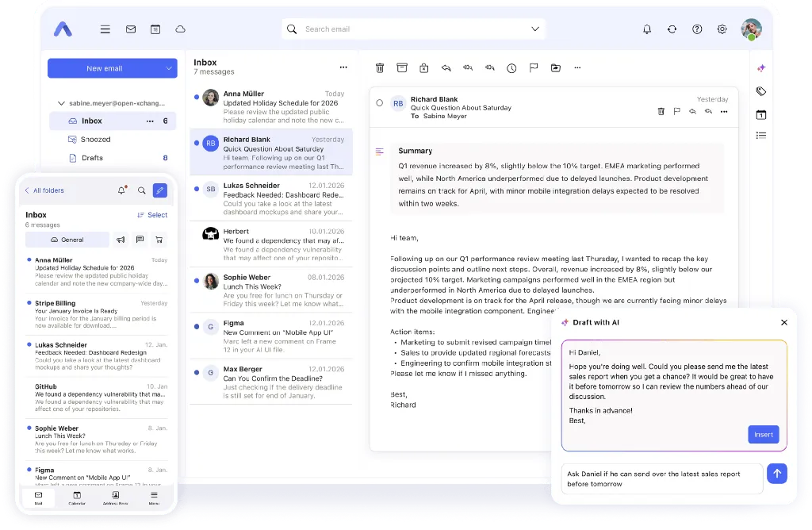Snooze email using the clock icon

pyautogui.click(x=511, y=68)
